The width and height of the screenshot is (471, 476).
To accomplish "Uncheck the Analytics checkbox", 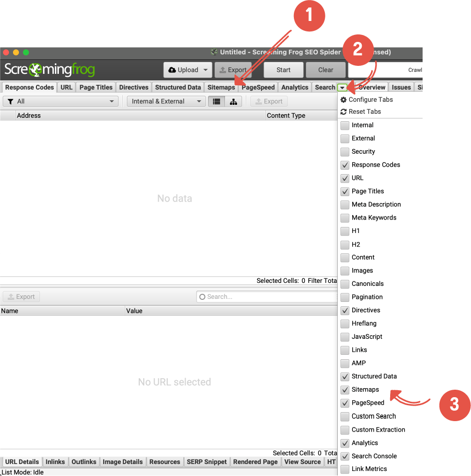I will click(x=345, y=443).
